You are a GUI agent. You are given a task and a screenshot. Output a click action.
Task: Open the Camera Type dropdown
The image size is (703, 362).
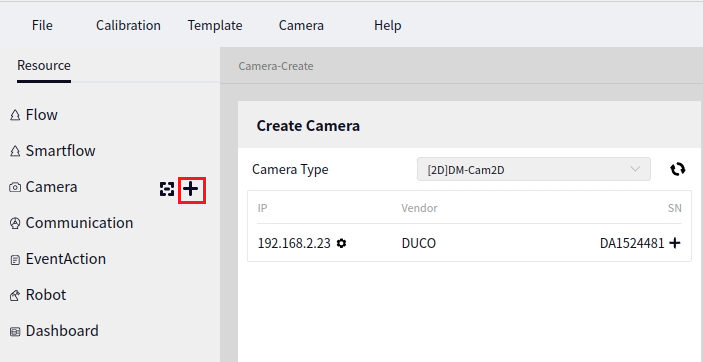click(x=534, y=169)
